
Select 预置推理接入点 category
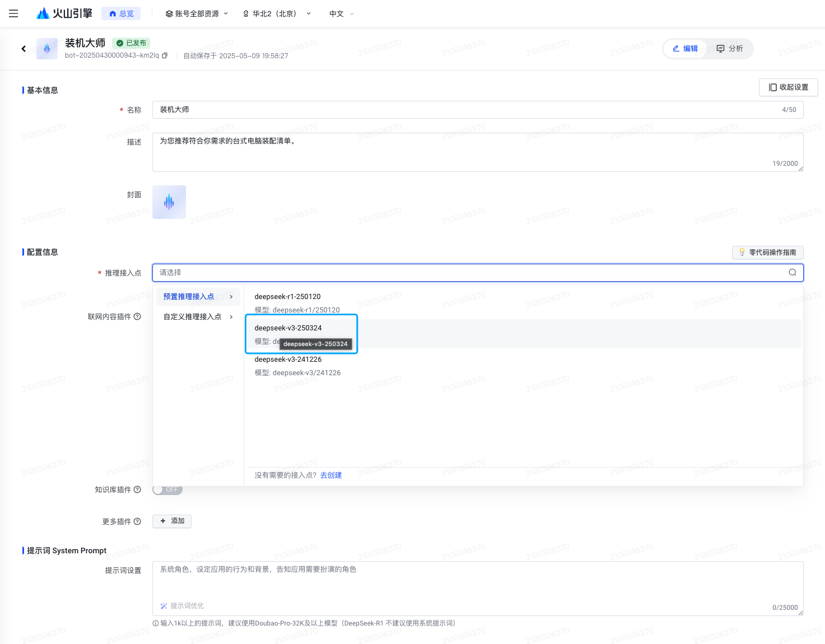[198, 297]
